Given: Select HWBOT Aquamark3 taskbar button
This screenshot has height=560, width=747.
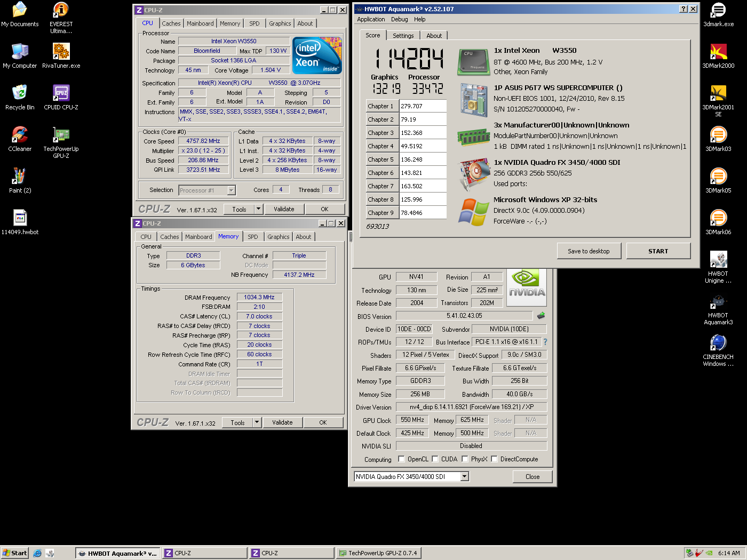Looking at the screenshot, I should pos(118,553).
